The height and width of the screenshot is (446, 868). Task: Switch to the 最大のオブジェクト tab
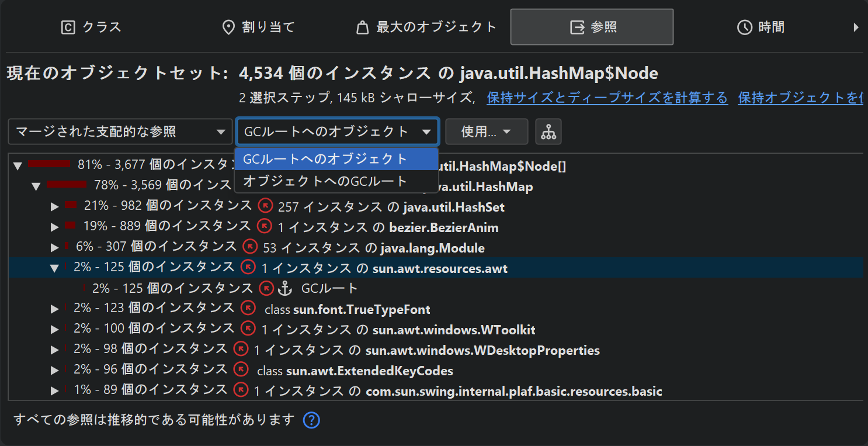pyautogui.click(x=426, y=27)
